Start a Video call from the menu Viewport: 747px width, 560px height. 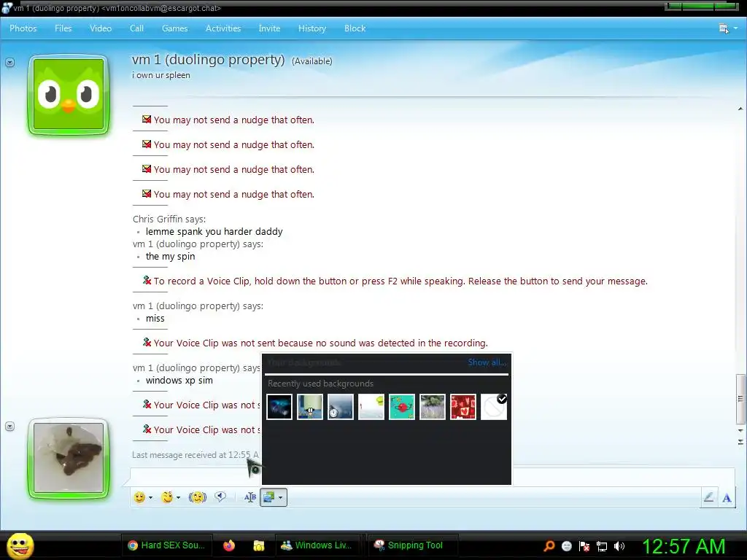tap(101, 28)
